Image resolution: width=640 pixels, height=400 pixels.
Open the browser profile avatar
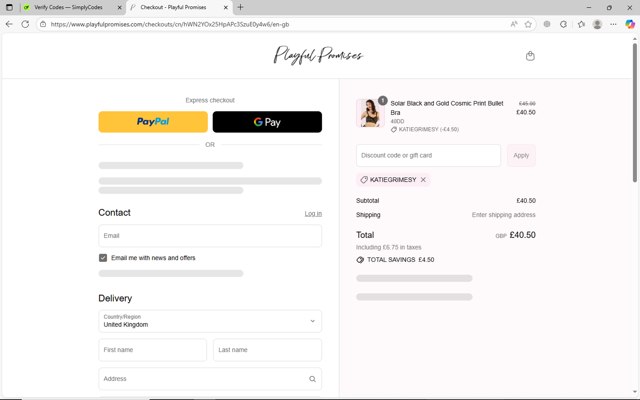(597, 24)
